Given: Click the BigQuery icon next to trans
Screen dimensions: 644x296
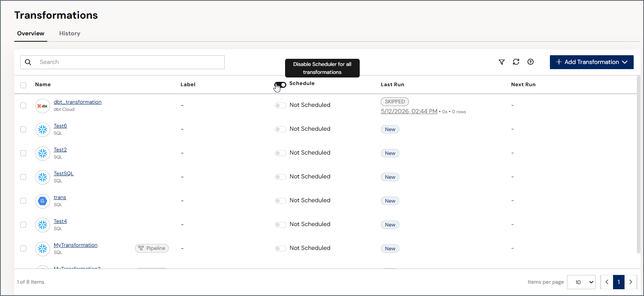Looking at the screenshot, I should pyautogui.click(x=42, y=201).
